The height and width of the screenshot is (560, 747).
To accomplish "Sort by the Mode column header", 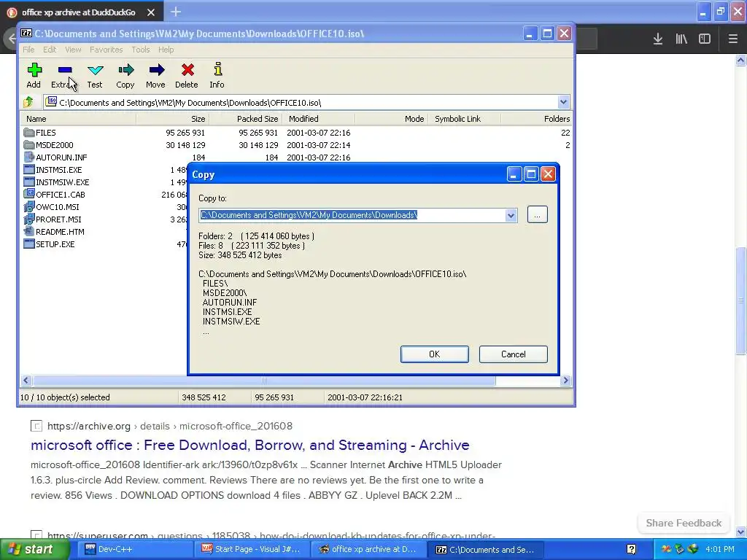I will pos(392,119).
